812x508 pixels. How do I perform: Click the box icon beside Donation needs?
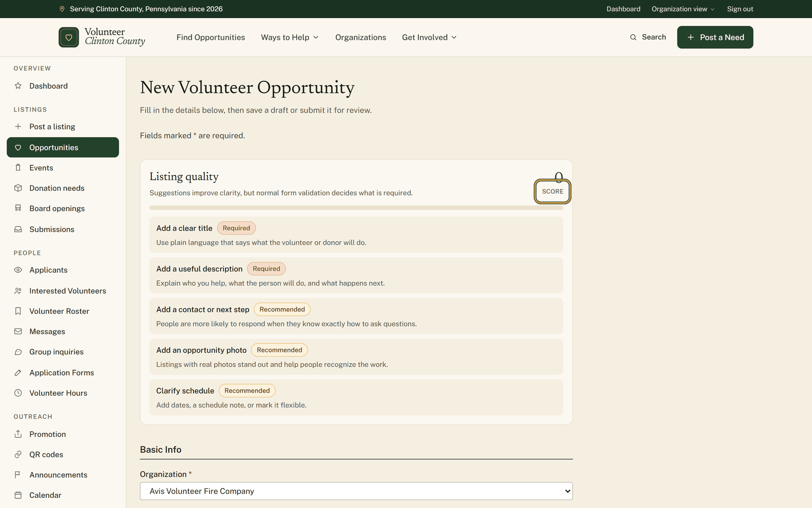click(x=18, y=188)
